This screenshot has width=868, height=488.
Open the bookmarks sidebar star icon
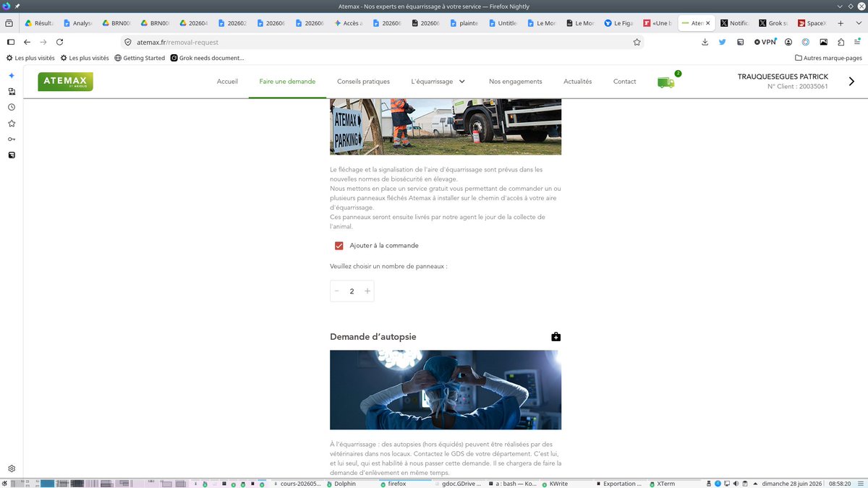pos(12,123)
